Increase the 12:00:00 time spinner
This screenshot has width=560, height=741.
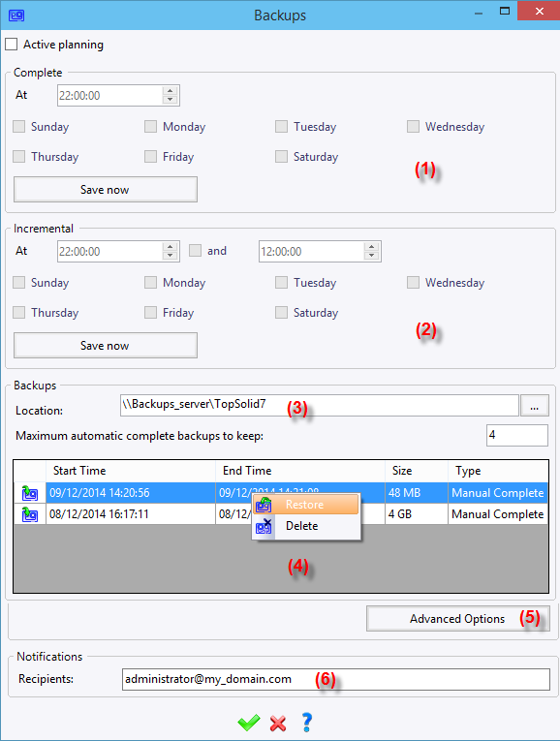(x=372, y=246)
